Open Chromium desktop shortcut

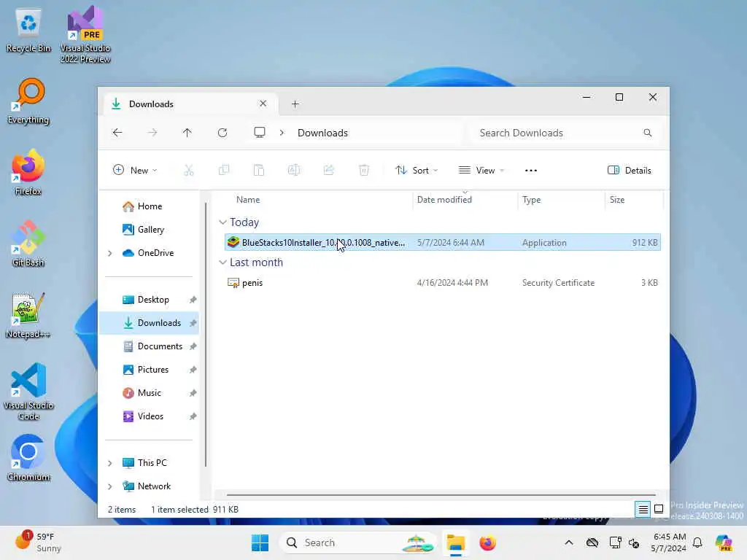pyautogui.click(x=28, y=458)
